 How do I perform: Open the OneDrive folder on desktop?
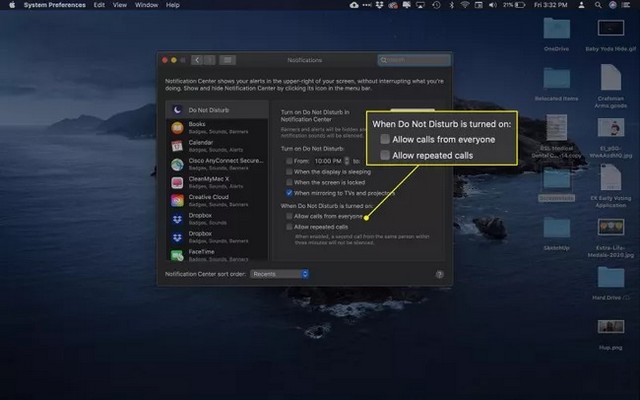click(x=556, y=29)
